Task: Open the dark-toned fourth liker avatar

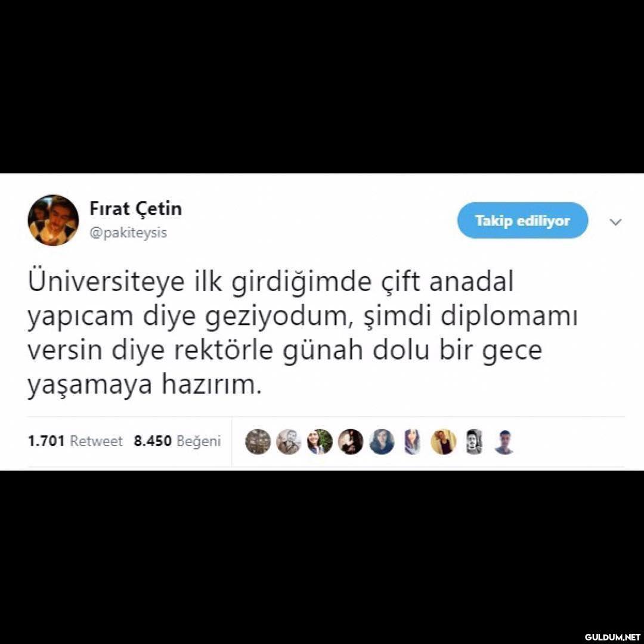Action: [351, 441]
